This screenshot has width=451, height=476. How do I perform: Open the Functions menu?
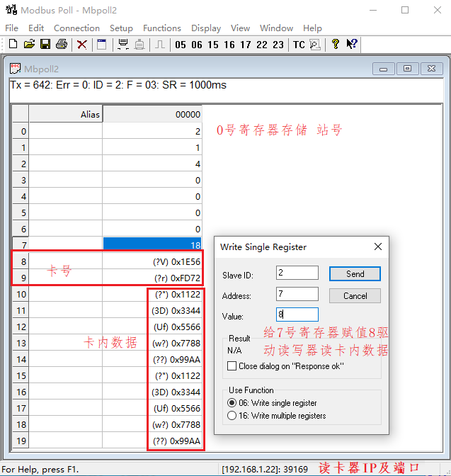[162, 28]
